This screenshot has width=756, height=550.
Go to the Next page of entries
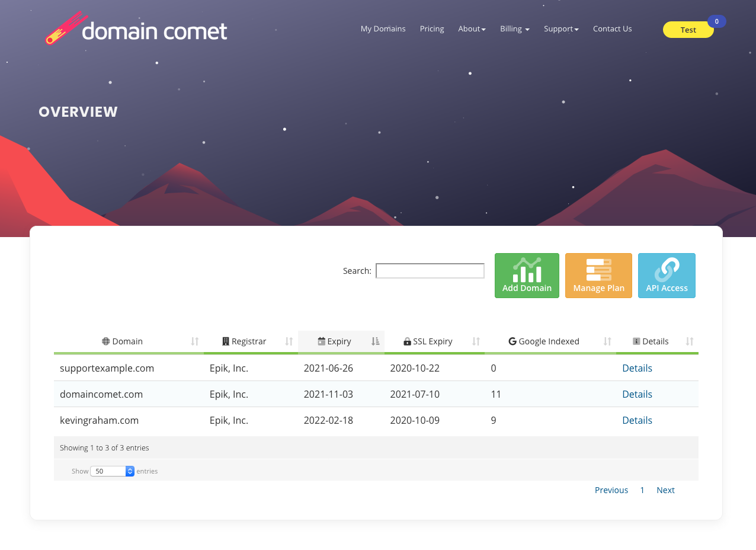tap(665, 490)
